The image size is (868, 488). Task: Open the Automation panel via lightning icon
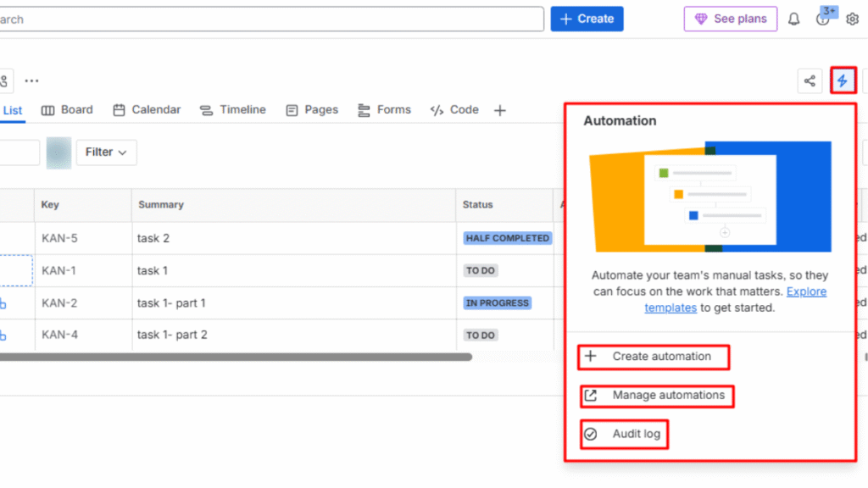point(843,80)
